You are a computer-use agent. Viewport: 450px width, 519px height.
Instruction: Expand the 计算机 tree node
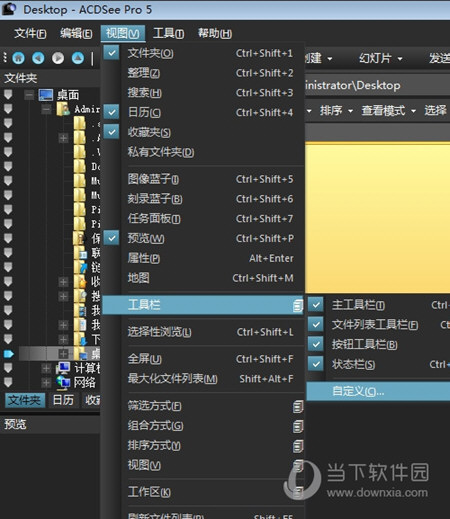click(46, 368)
